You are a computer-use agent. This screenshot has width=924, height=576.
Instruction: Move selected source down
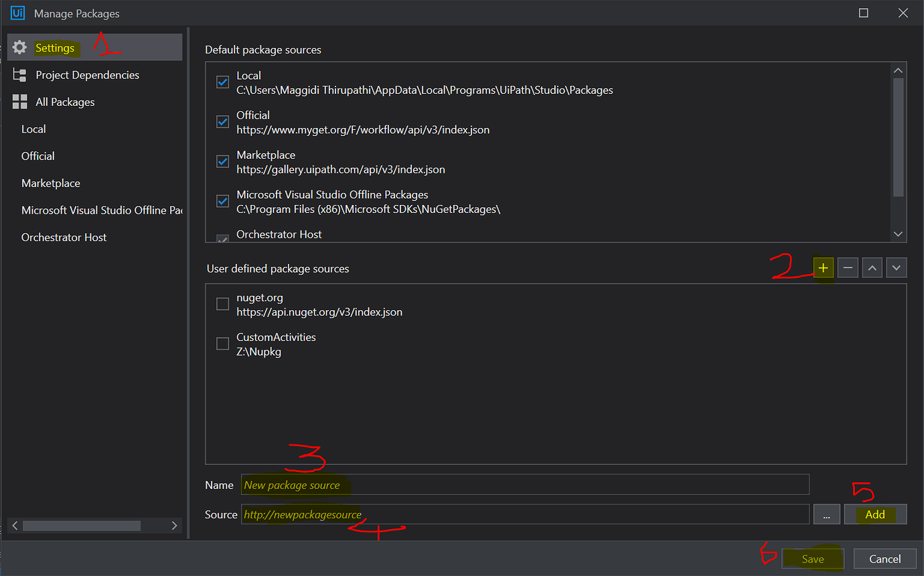coord(897,268)
